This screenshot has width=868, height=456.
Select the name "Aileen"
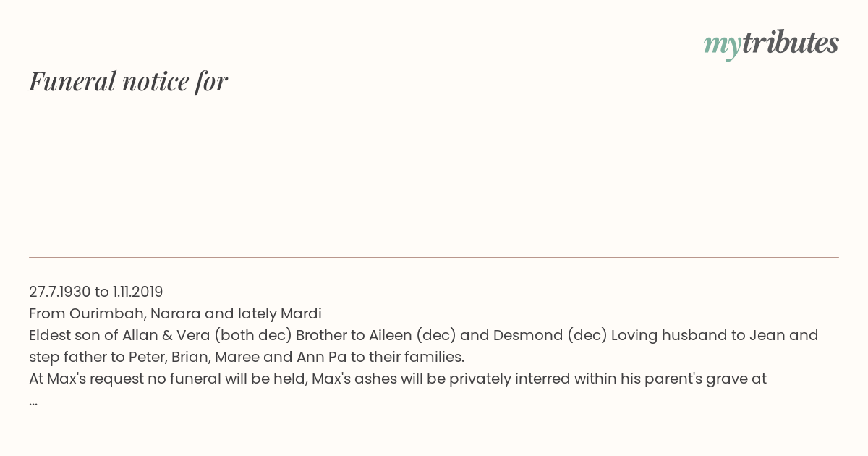click(390, 335)
